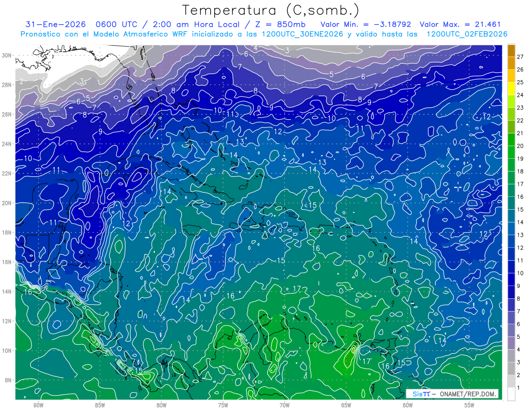Click the '65W' longitude axis label
532x411 pixels.
click(346, 406)
